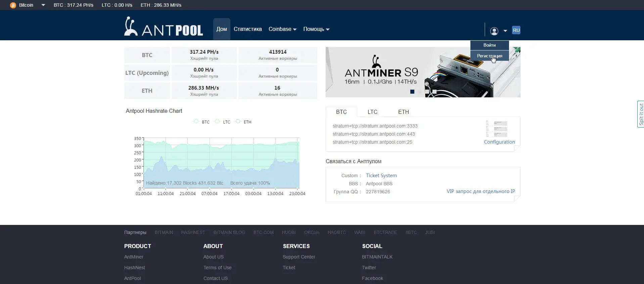This screenshot has width=644, height=284.
Task: Open the Ticket System link
Action: pos(381,176)
